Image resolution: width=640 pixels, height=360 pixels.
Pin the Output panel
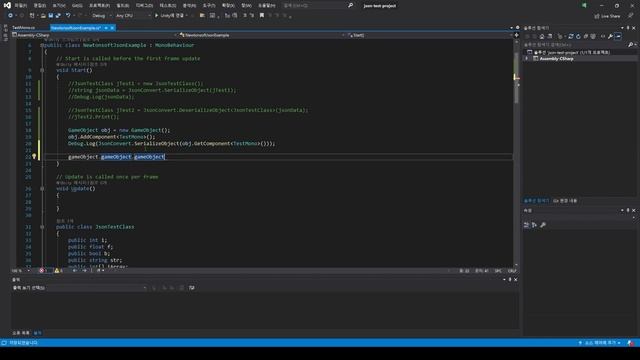510,280
